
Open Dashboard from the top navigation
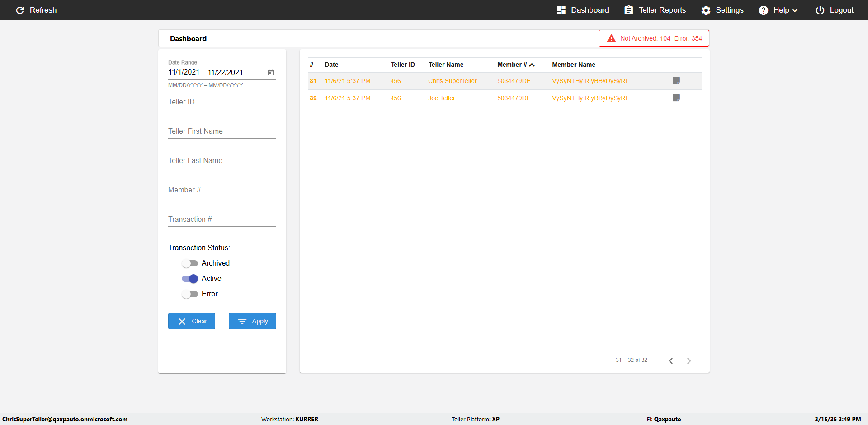coord(583,10)
